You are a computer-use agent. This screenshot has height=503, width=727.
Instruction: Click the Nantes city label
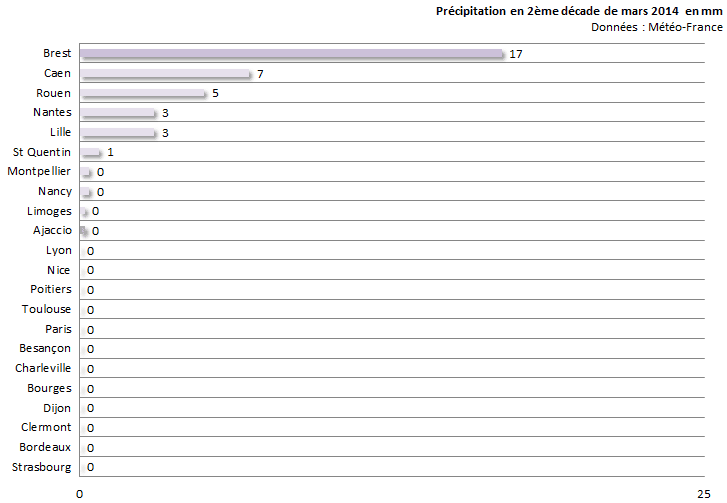pyautogui.click(x=52, y=112)
